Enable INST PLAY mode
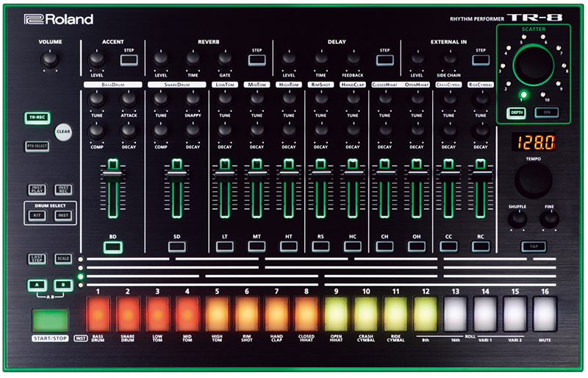Screen dimensions: 588x378 click(x=37, y=190)
